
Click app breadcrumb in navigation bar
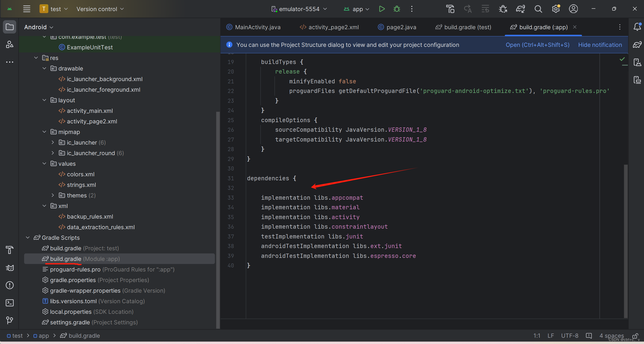[x=41, y=336]
